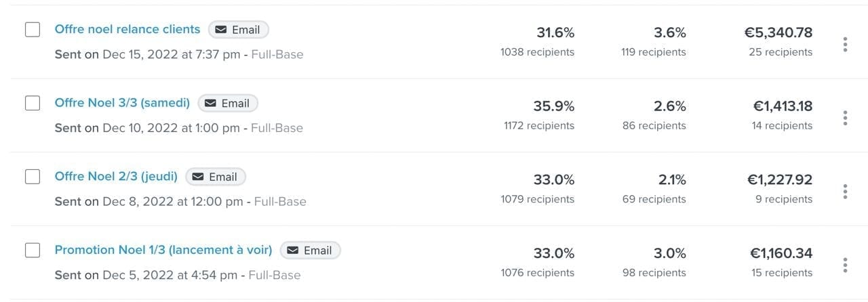Viewport: 868px width, 302px height.
Task: Tick the Offre Noel 3/3 (samedi) checkbox
Action: pyautogui.click(x=33, y=104)
